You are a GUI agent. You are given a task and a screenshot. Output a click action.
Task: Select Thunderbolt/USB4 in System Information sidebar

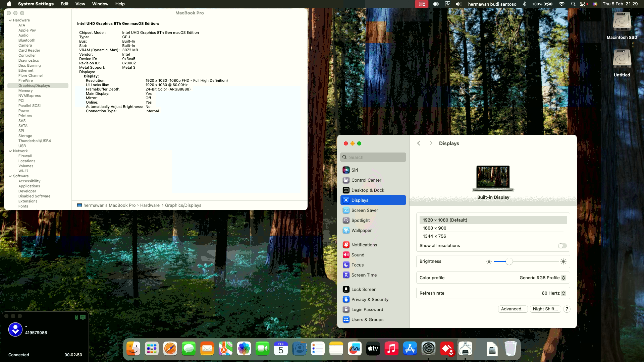click(35, 141)
